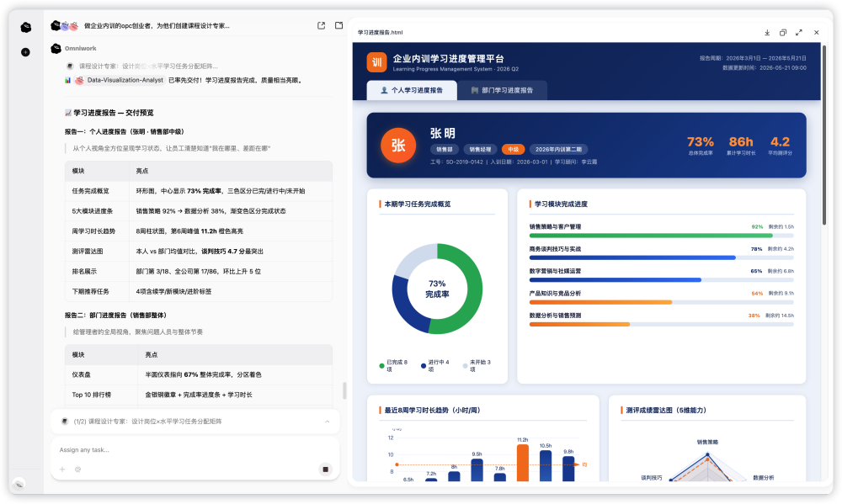Click the donut chart center showing 73% 完成率
842x504 pixels.
[437, 289]
